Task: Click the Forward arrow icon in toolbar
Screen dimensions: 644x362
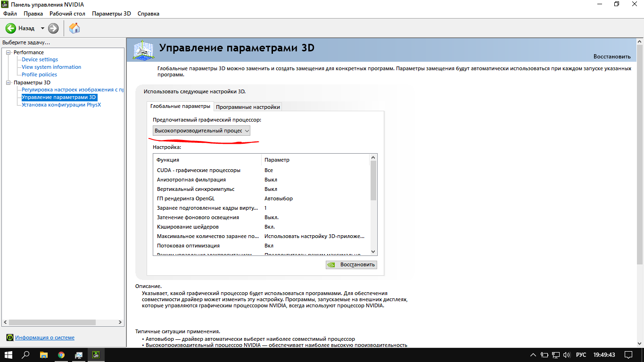Action: (53, 28)
